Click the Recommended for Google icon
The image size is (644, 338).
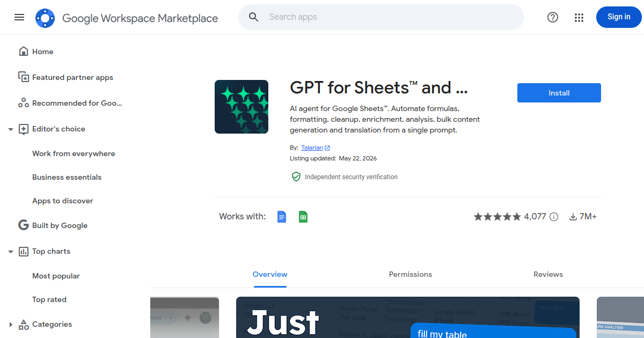pyautogui.click(x=24, y=103)
